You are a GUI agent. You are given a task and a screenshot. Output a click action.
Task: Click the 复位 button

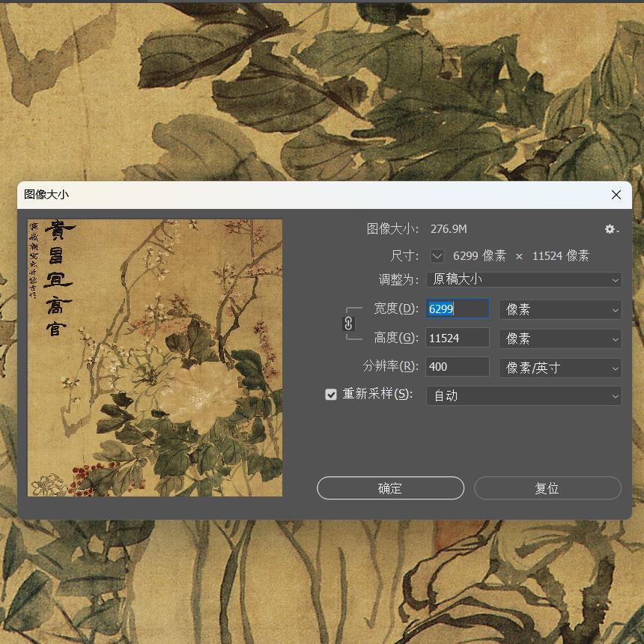pyautogui.click(x=547, y=488)
